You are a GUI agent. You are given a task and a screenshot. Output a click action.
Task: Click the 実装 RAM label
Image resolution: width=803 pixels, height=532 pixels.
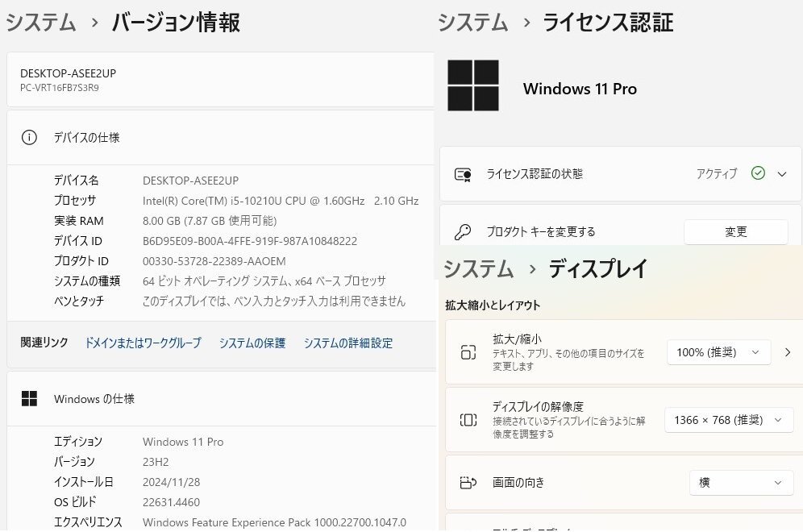coord(79,221)
